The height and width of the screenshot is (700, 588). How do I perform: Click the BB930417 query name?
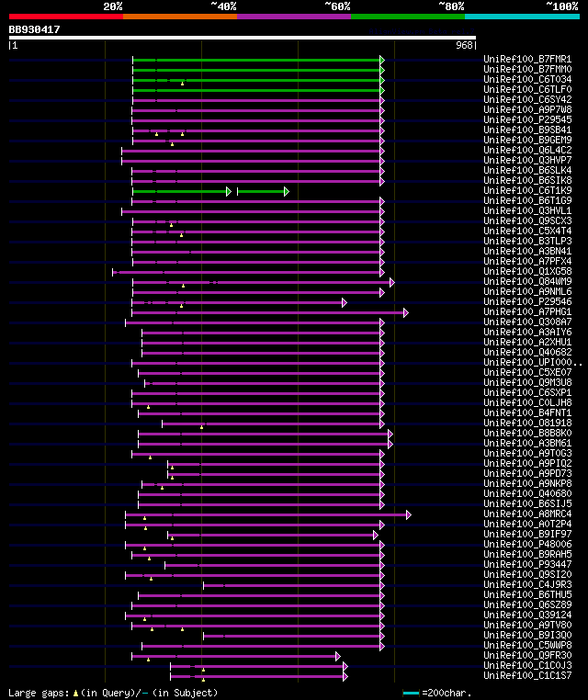(x=34, y=30)
